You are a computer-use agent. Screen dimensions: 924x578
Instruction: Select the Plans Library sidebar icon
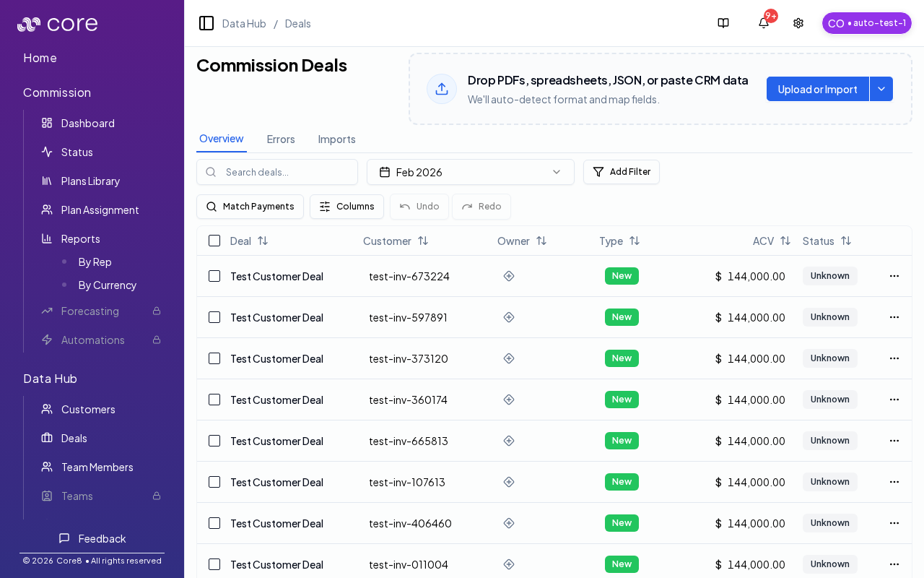tap(47, 181)
